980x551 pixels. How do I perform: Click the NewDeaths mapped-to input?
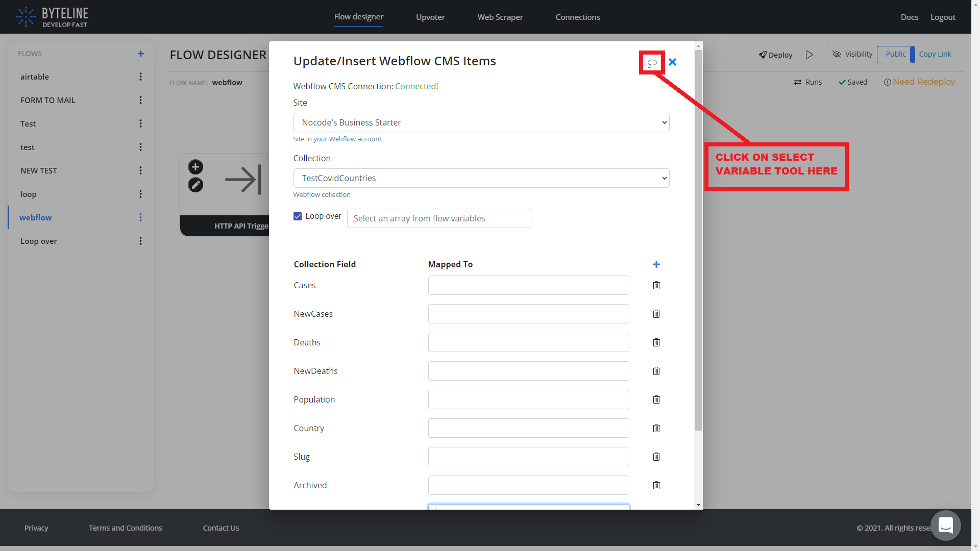(528, 371)
